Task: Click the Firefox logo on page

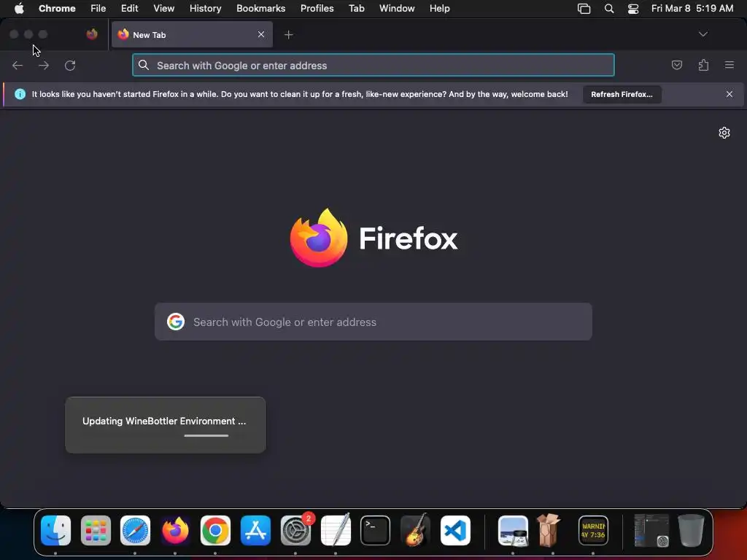Action: (x=318, y=238)
